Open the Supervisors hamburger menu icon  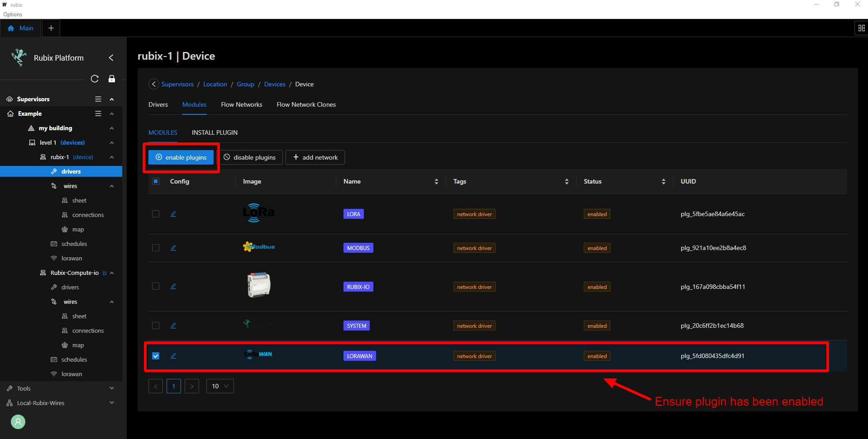pyautogui.click(x=98, y=99)
